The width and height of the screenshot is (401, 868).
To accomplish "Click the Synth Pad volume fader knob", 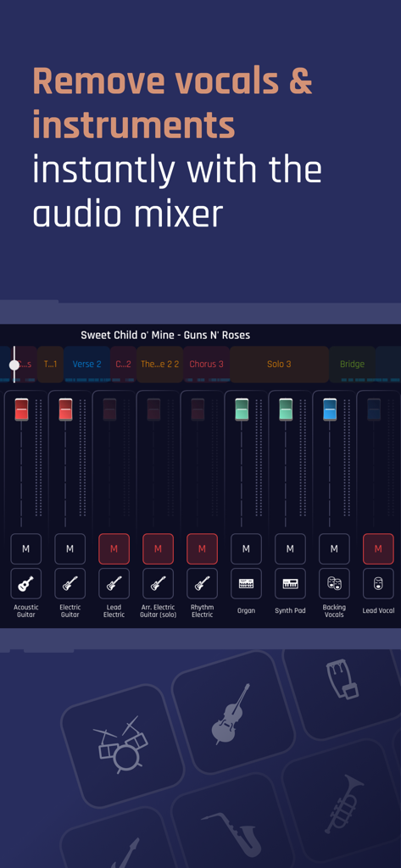I will click(x=286, y=409).
